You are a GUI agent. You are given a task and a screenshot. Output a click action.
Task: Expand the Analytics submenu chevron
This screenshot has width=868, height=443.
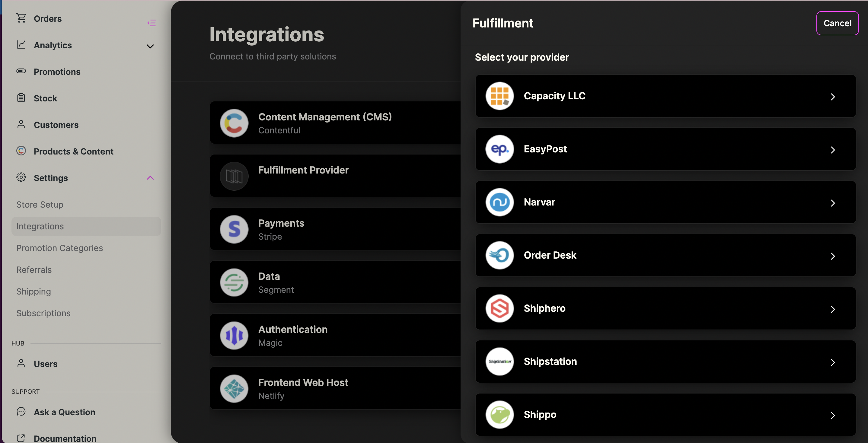(150, 46)
